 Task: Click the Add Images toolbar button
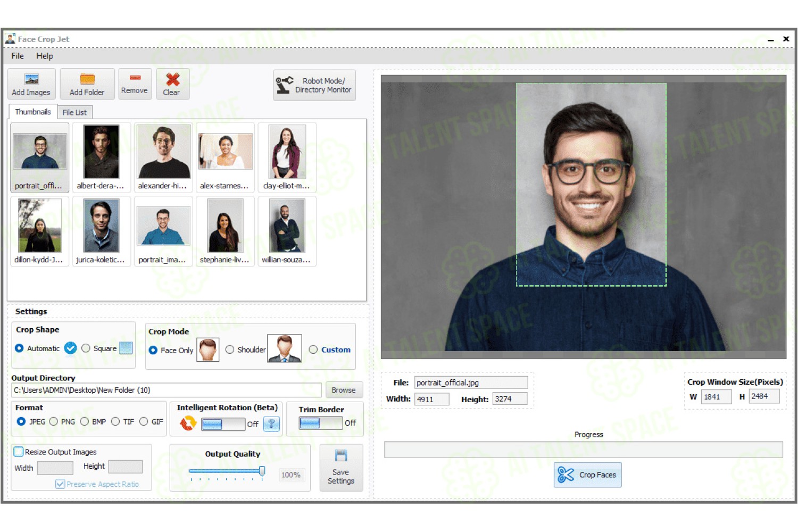point(31,84)
